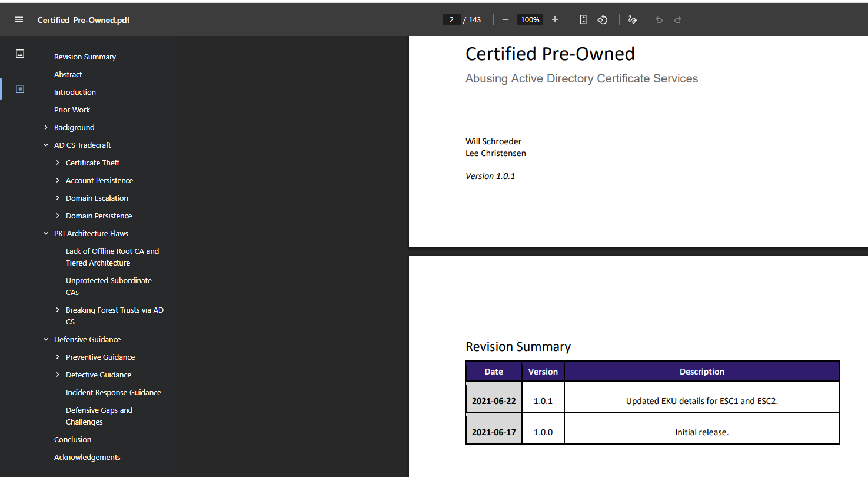Viewport: 868px width, 477px height.
Task: Select the document outline sidebar icon
Action: click(x=20, y=89)
